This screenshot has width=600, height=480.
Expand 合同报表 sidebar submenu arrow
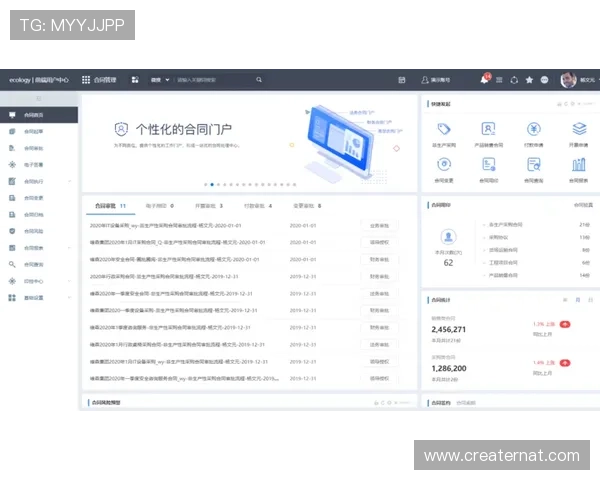(70, 248)
